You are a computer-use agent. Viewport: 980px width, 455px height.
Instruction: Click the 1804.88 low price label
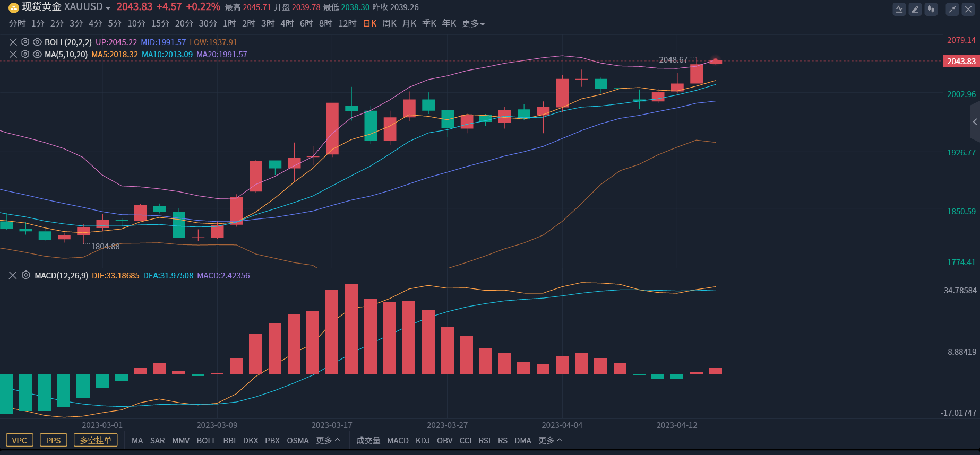tap(106, 247)
